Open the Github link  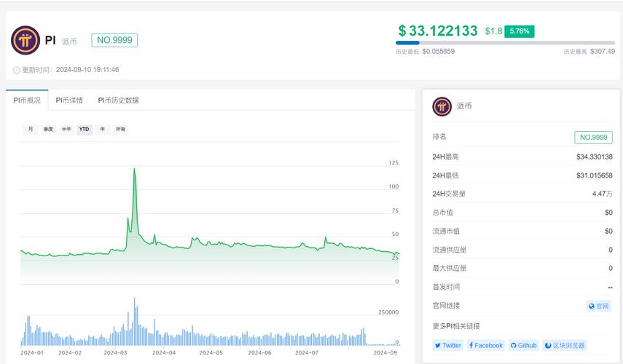coord(523,345)
